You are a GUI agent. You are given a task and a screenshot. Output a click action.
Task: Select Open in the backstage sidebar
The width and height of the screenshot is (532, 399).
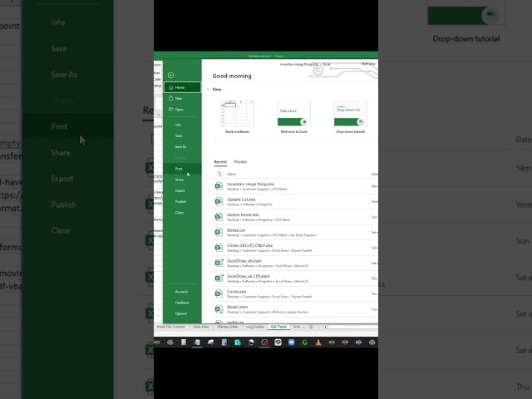pyautogui.click(x=183, y=109)
